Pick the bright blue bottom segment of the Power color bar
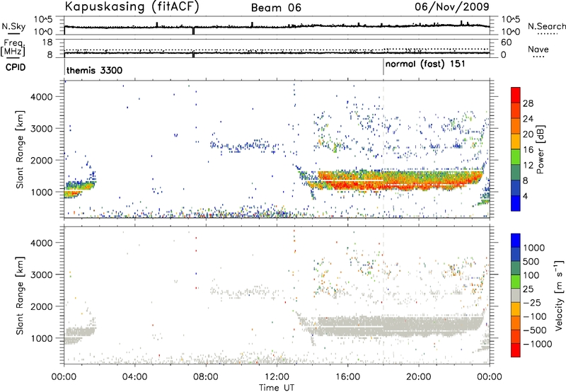Viewport: 566px width, 392px height. click(x=516, y=204)
